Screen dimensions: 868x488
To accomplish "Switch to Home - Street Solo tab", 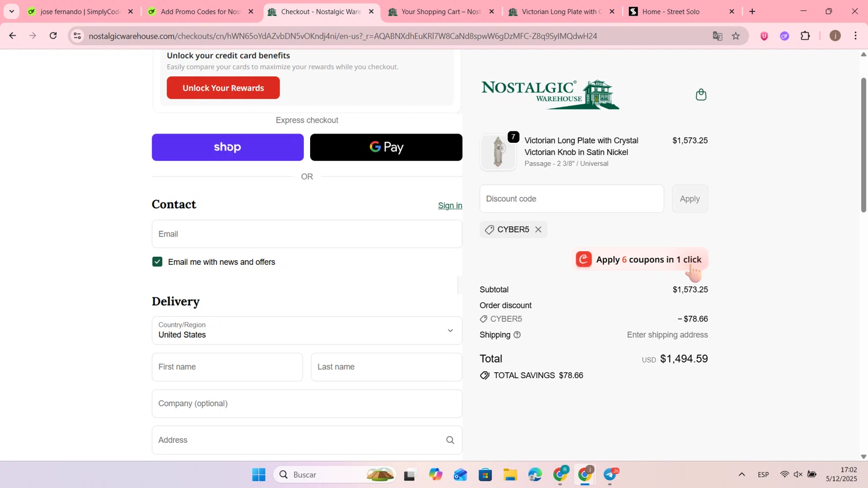I will (682, 12).
